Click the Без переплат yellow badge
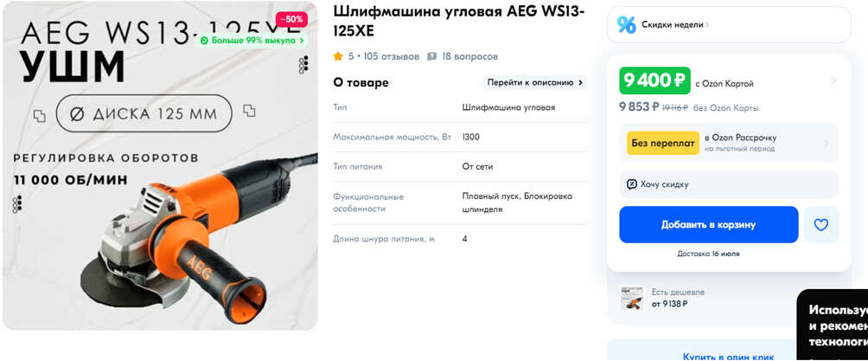 [x=663, y=143]
